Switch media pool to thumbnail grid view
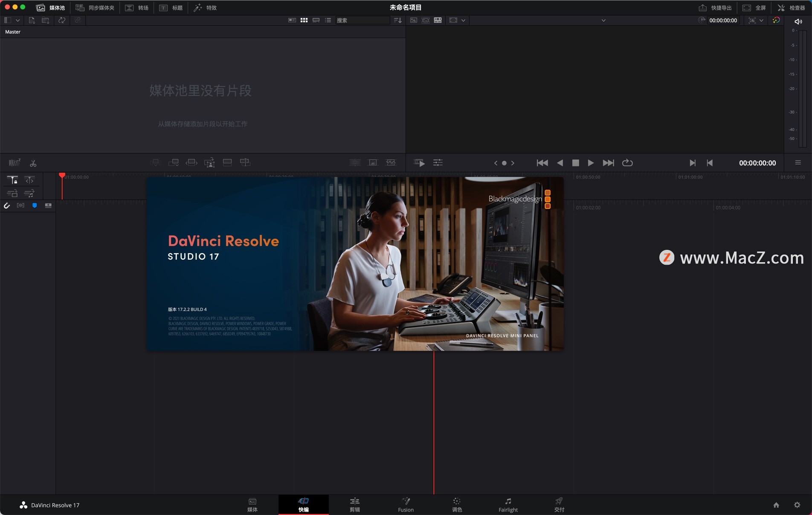This screenshot has width=812, height=515. [x=304, y=20]
